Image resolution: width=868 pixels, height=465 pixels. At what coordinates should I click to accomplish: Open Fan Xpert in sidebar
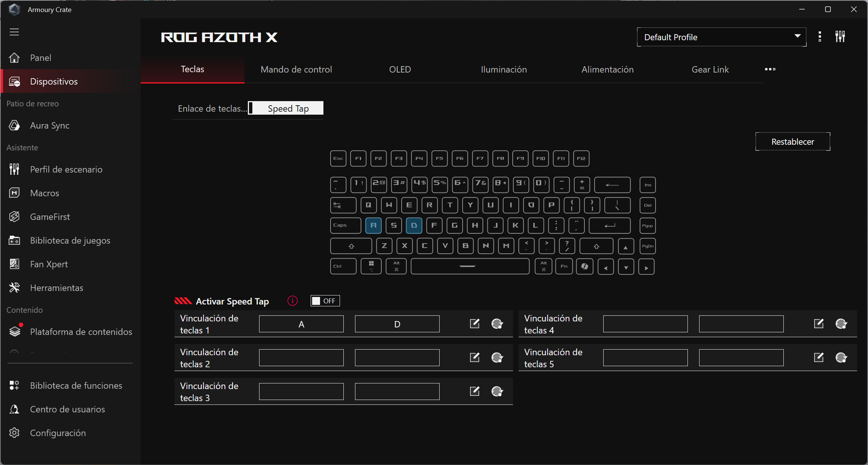coord(70,264)
